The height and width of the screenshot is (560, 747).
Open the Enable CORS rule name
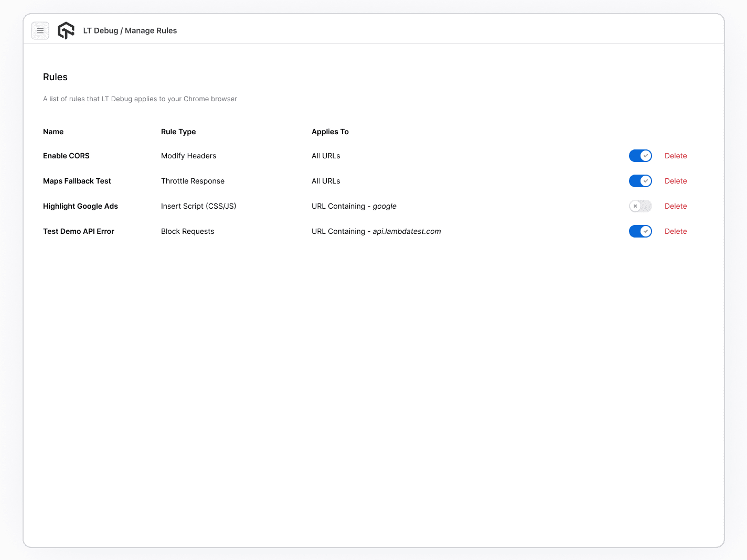[66, 156]
